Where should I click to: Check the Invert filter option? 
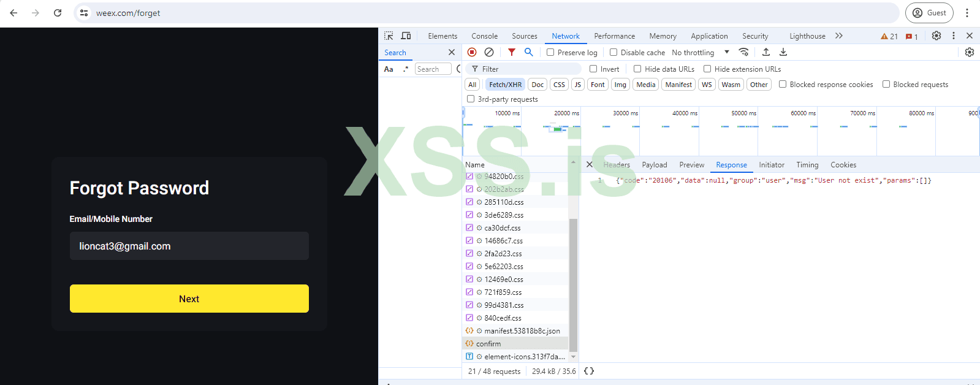(593, 69)
